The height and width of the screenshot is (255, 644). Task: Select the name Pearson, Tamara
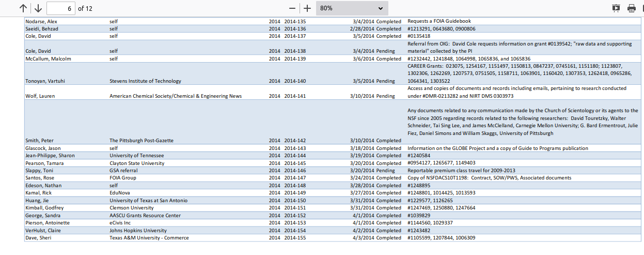(x=44, y=163)
